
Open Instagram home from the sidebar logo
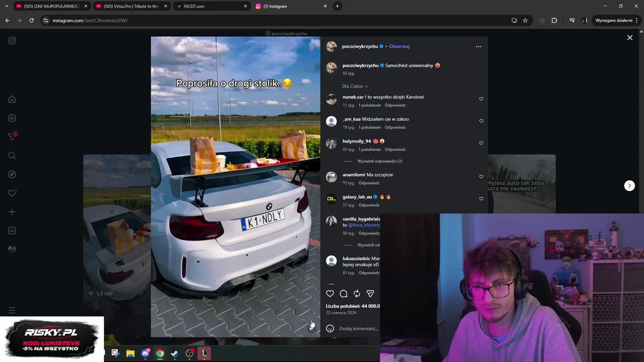[x=12, y=41]
